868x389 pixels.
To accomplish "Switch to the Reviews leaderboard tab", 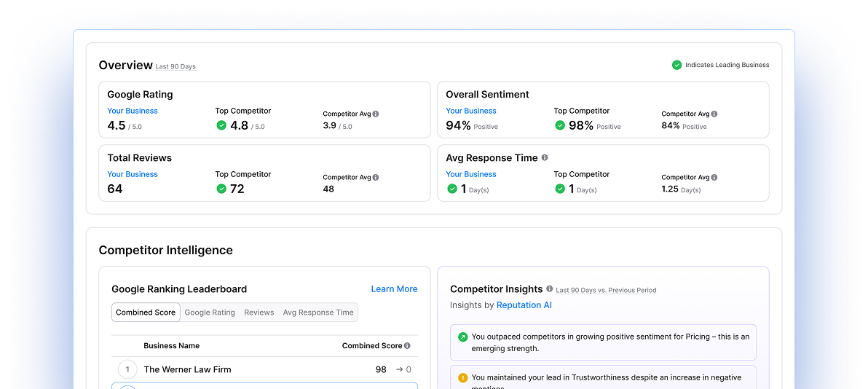I will tap(259, 313).
